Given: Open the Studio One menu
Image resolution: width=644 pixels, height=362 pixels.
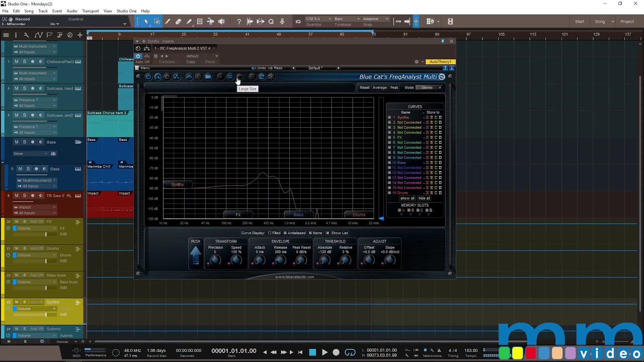Looking at the screenshot, I should (126, 11).
